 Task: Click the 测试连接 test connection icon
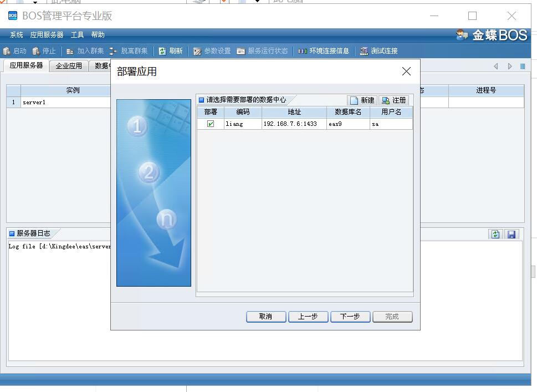(364, 52)
